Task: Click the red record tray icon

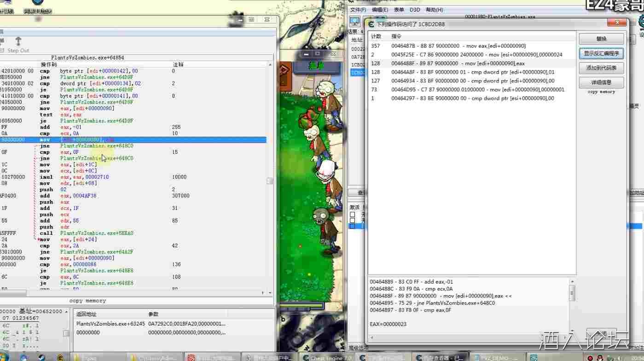Action: (x=590, y=358)
